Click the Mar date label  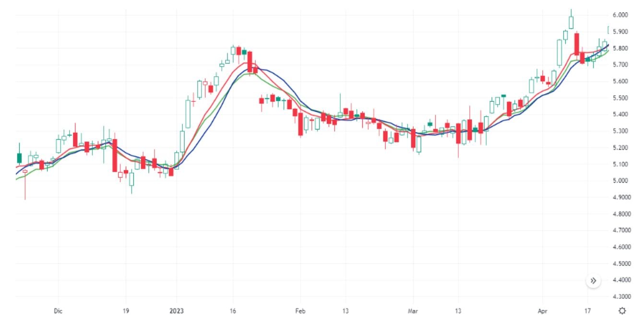(413, 311)
